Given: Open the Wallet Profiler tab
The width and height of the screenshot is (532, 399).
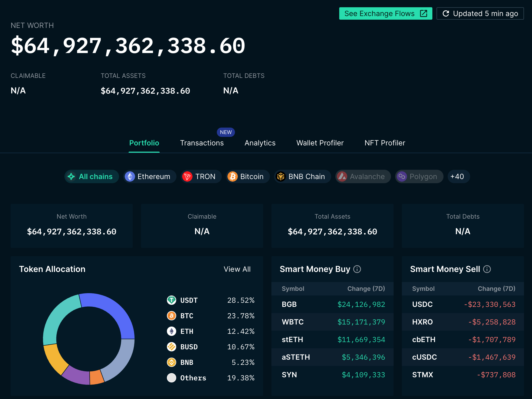Looking at the screenshot, I should 320,143.
